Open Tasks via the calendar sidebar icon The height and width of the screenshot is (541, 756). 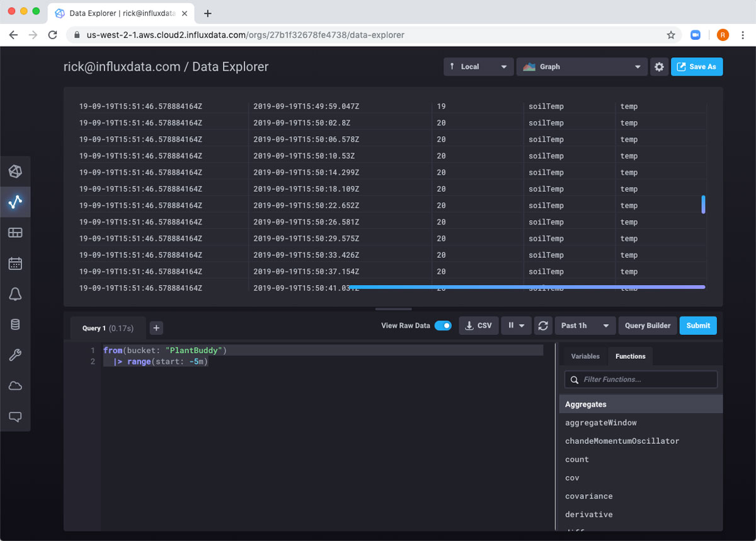15,264
